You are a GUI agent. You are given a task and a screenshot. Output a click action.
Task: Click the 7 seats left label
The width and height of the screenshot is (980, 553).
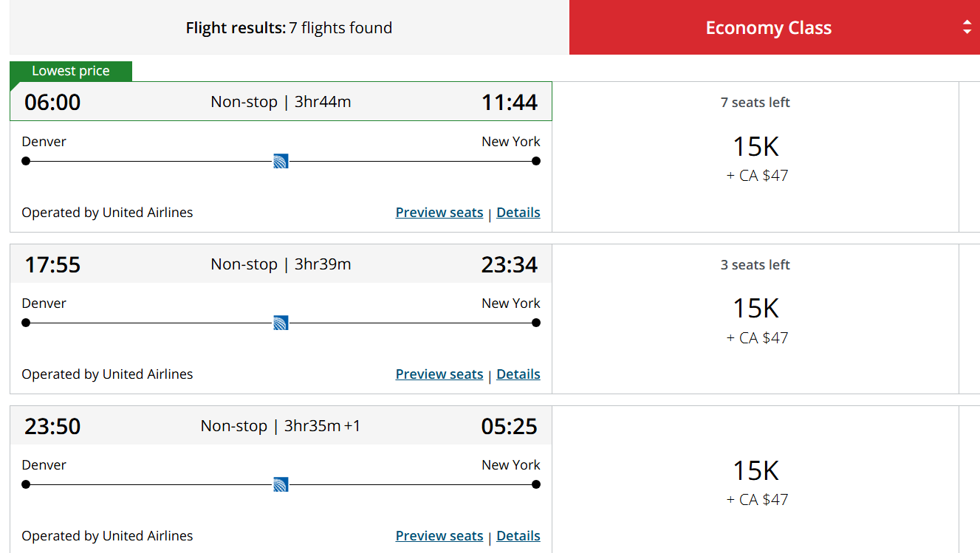pos(755,103)
